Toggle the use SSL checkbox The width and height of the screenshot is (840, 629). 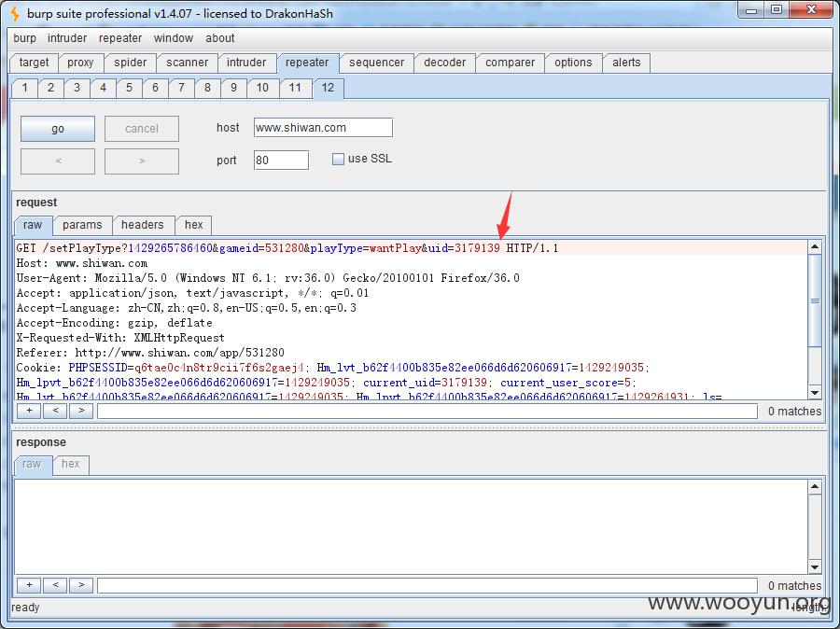coord(338,159)
